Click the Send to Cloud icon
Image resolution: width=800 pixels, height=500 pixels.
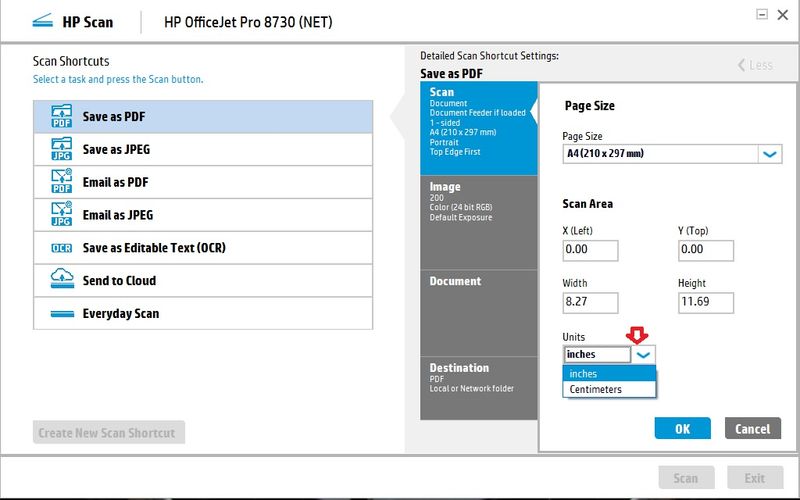point(62,279)
